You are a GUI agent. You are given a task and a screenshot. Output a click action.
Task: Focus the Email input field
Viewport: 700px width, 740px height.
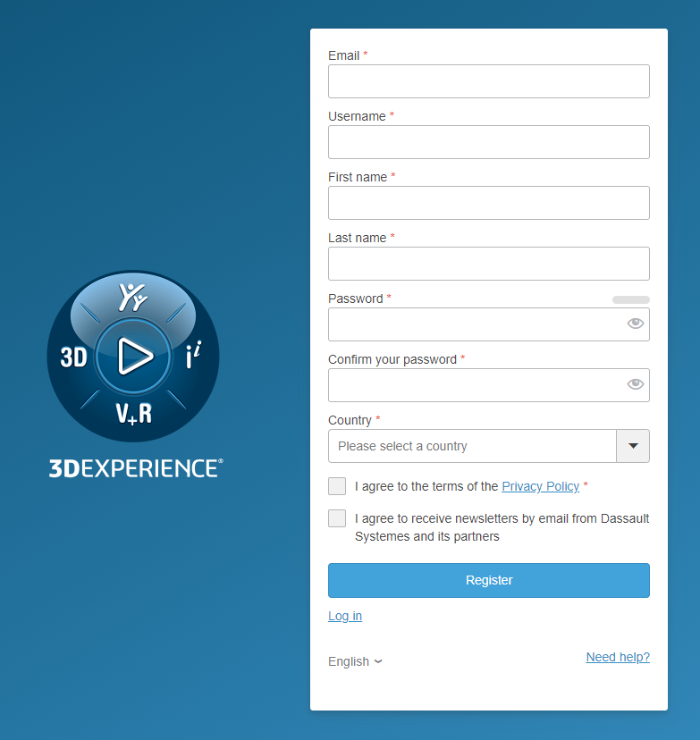489,81
